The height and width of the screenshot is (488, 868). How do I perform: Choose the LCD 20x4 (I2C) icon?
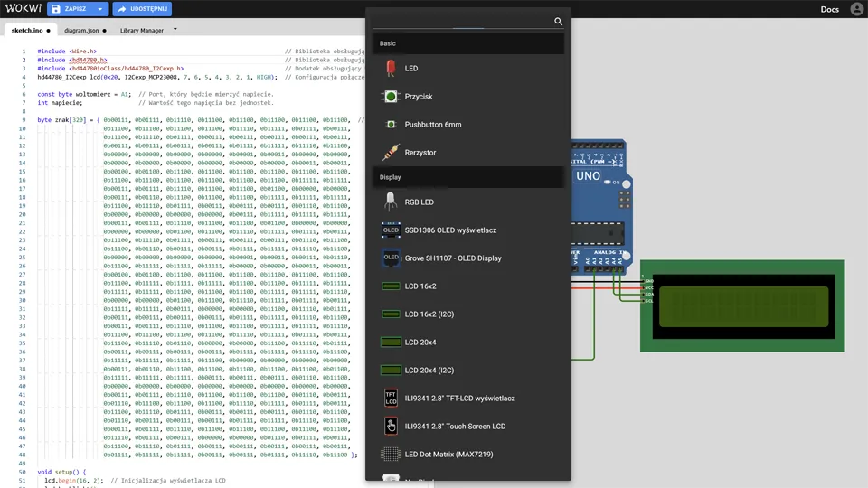391,370
